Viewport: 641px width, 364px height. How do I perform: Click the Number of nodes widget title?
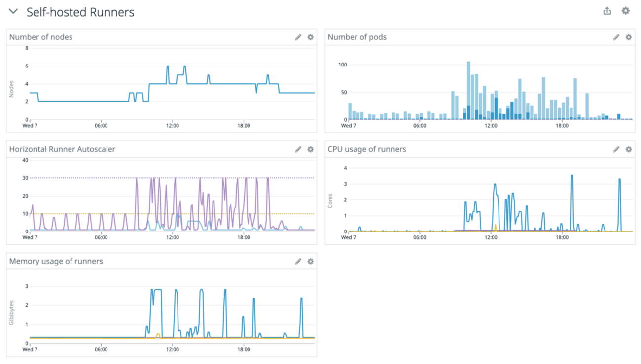tap(41, 37)
